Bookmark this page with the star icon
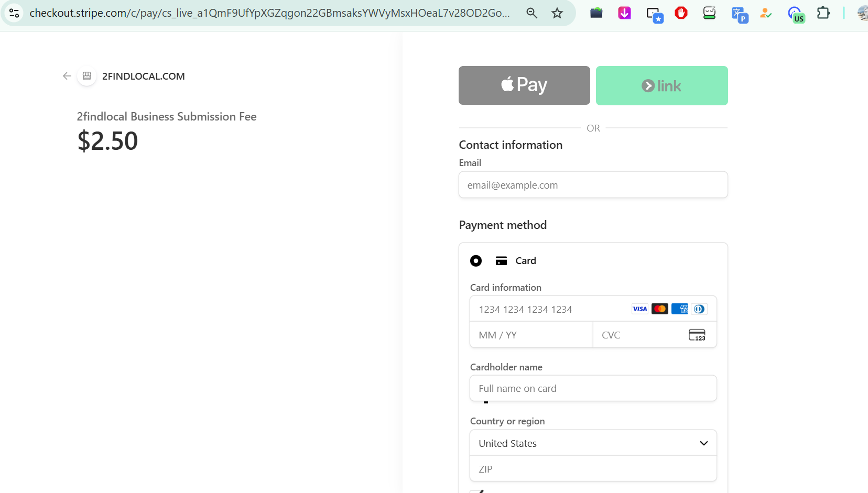868x493 pixels. [x=557, y=13]
